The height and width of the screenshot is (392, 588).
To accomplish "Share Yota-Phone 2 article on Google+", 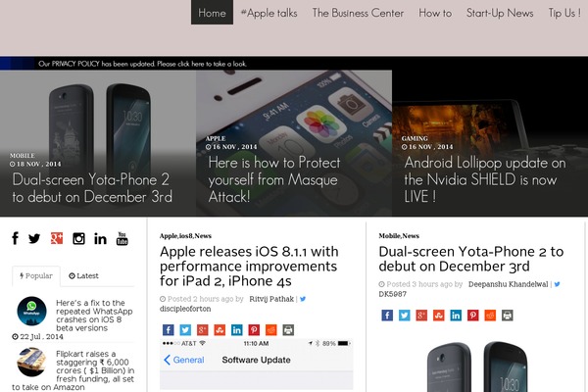I will pos(421,316).
